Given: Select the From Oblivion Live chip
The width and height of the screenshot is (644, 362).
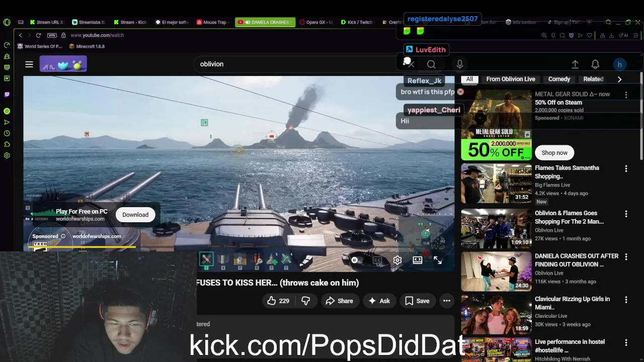Looking at the screenshot, I should click(x=511, y=79).
